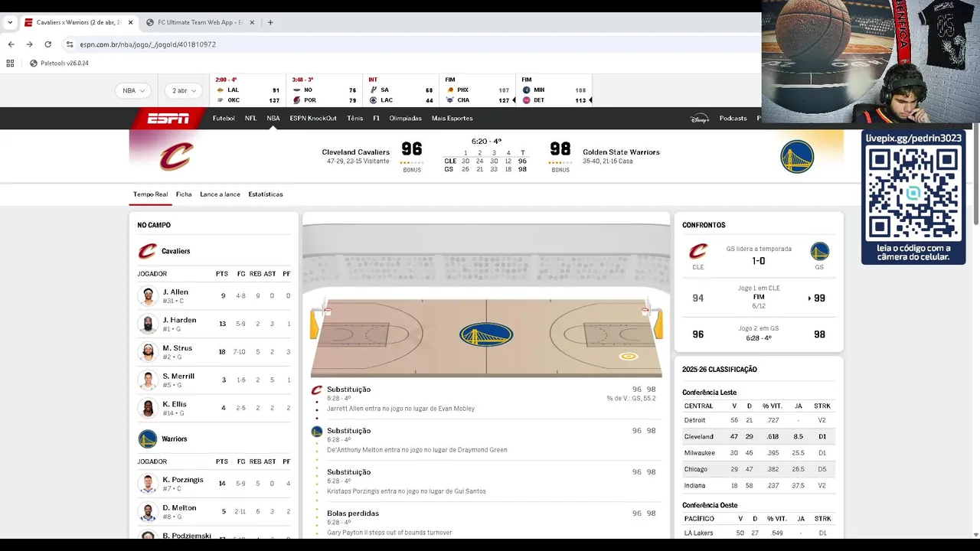Switch to the Lance a lance tab
980x551 pixels.
pyautogui.click(x=220, y=194)
